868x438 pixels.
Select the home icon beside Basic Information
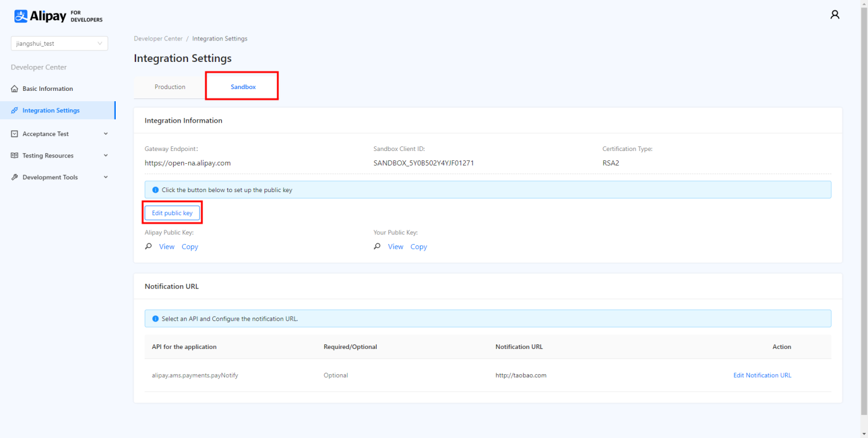tap(13, 89)
